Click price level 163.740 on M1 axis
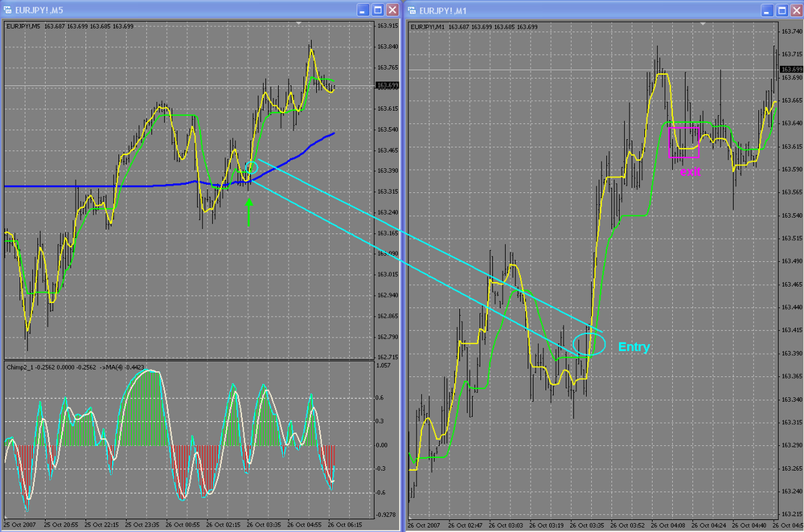This screenshot has width=804, height=532. tap(792, 31)
